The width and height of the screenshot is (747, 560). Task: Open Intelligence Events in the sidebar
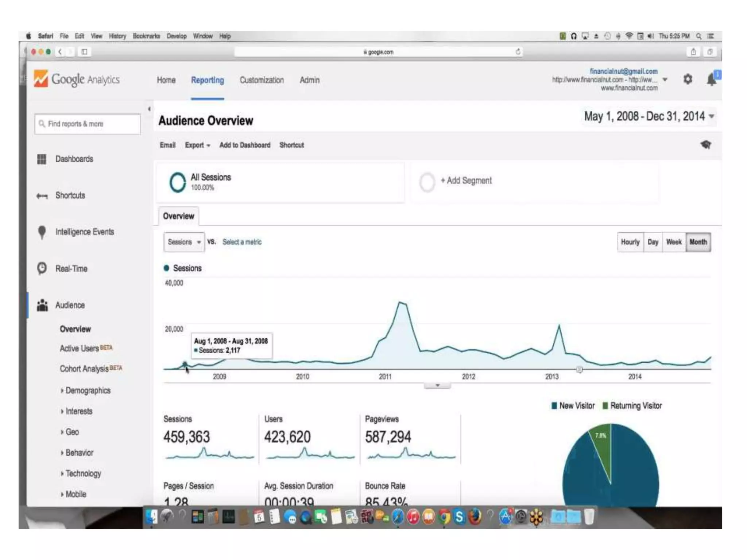84,232
